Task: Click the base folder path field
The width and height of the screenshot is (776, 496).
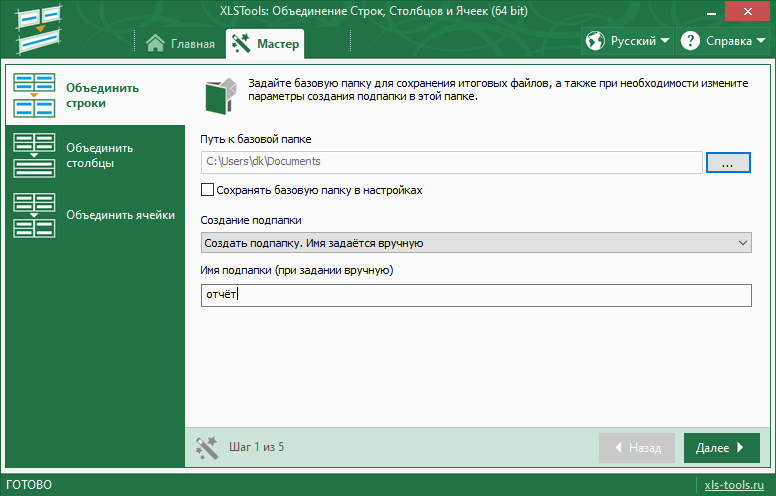Action: click(x=451, y=162)
